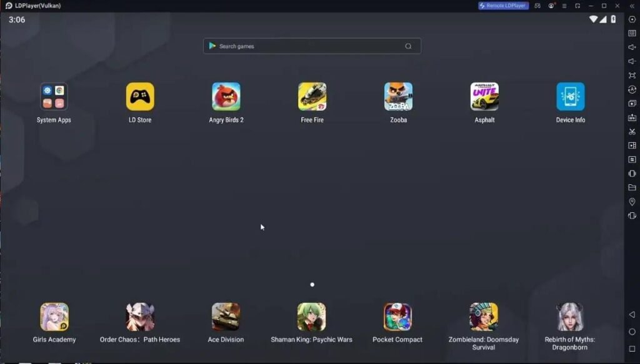
Task: Click the Remote LDPlayer button
Action: (x=503, y=6)
